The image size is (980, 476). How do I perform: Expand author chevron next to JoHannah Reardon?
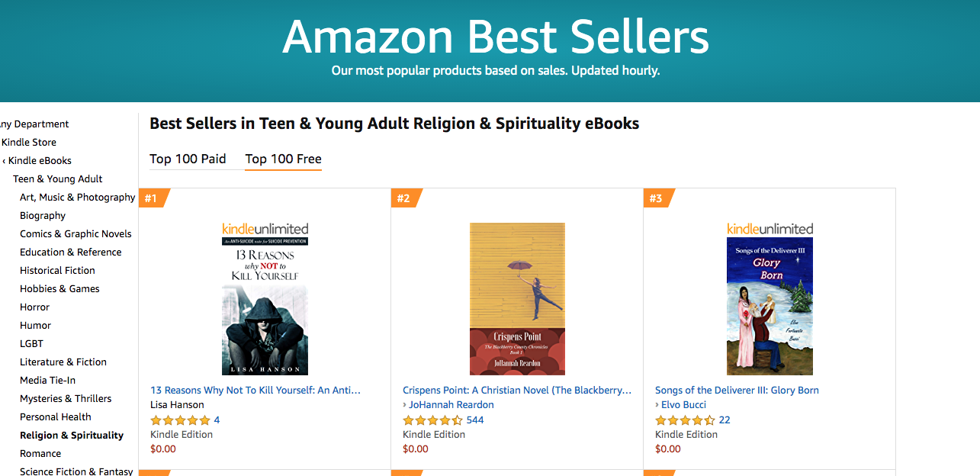point(405,405)
